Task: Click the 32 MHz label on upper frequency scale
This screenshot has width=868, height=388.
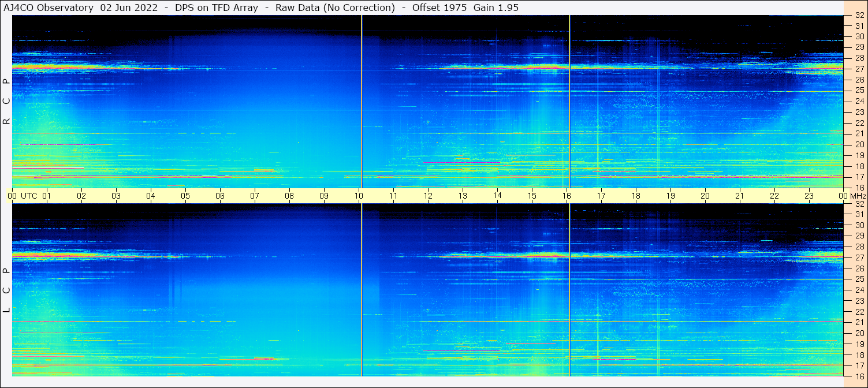Action: coord(859,16)
